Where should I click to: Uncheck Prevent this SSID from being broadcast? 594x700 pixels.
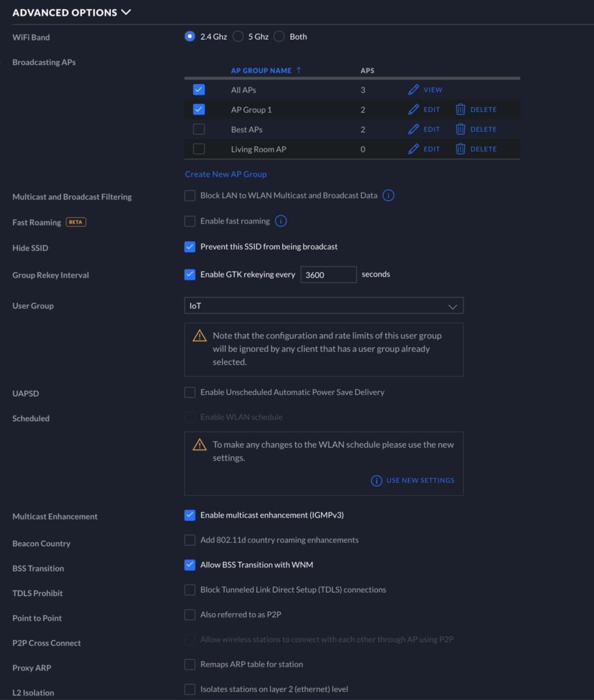(x=189, y=247)
